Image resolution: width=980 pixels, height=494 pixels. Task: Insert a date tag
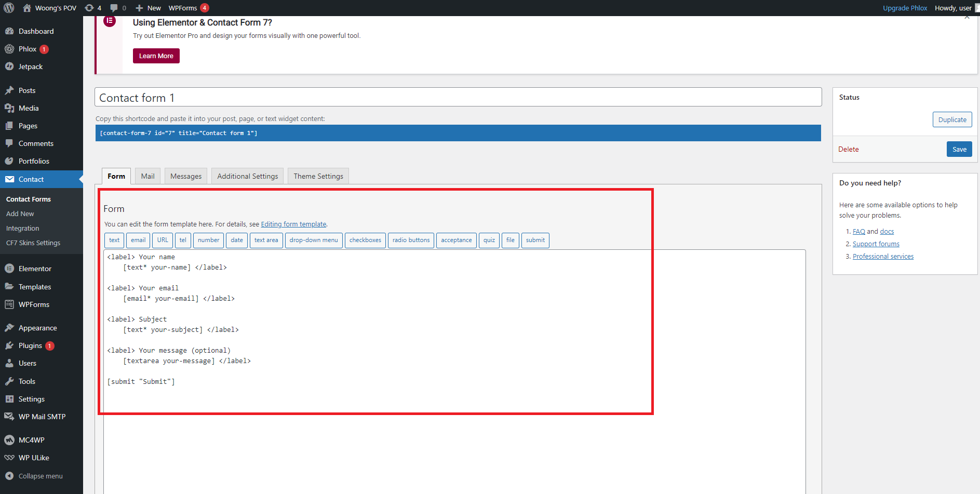click(237, 240)
